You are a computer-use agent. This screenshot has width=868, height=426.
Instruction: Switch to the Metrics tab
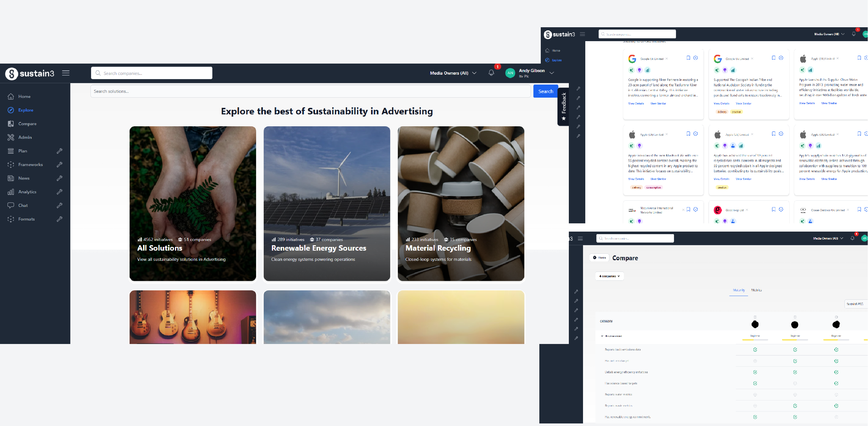click(x=757, y=290)
